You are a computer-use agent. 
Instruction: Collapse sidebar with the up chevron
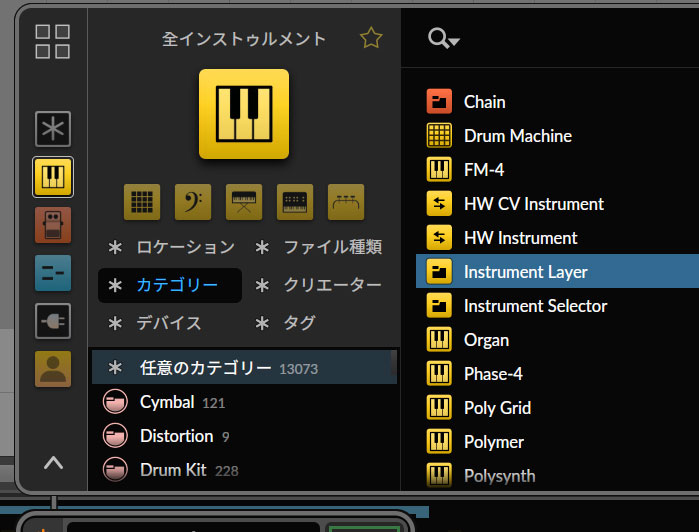(x=53, y=463)
